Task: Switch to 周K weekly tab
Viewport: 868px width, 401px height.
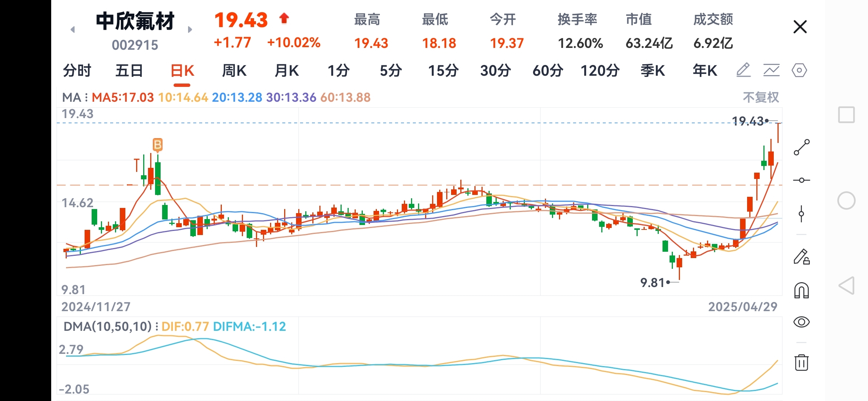Action: 234,70
